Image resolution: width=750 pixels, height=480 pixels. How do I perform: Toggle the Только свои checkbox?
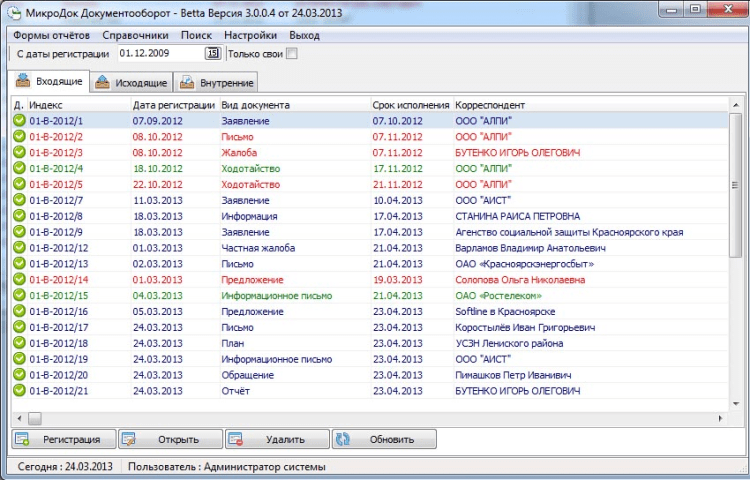[x=291, y=54]
